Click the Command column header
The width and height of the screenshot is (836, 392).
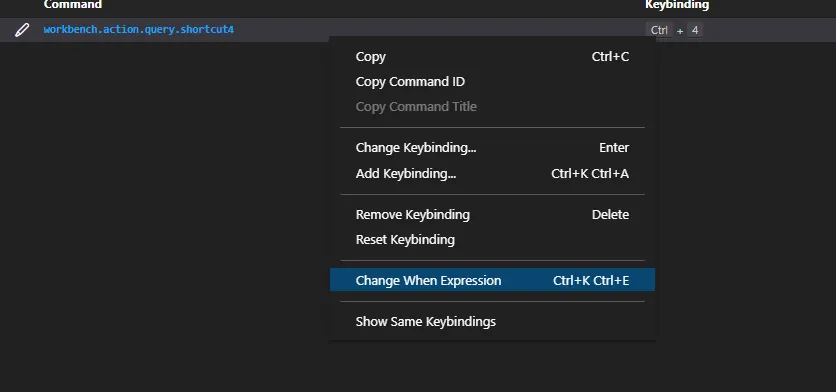tap(73, 5)
